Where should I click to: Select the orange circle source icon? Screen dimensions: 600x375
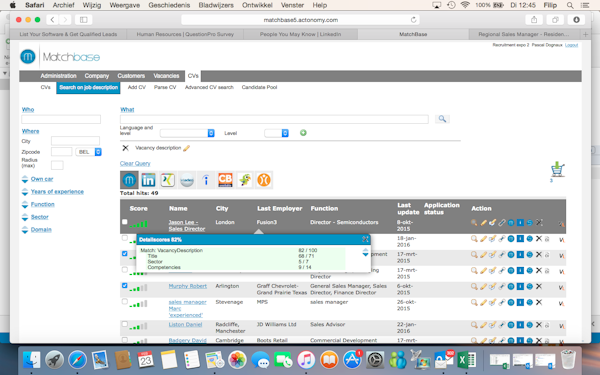[x=264, y=180]
